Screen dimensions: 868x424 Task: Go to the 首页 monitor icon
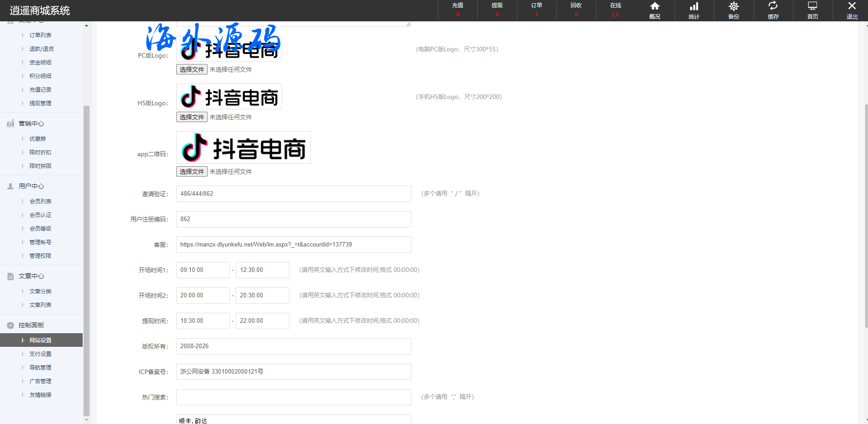tap(813, 6)
